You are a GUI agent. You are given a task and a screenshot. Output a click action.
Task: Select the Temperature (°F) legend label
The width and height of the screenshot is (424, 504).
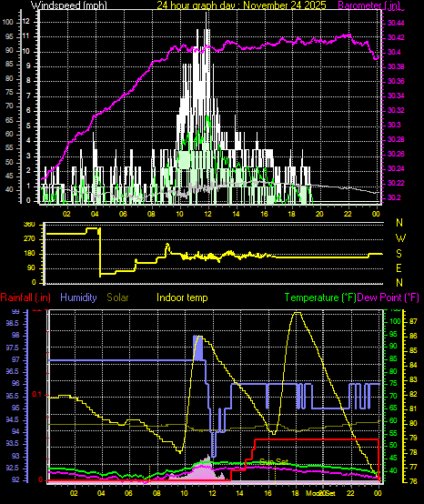(x=320, y=297)
